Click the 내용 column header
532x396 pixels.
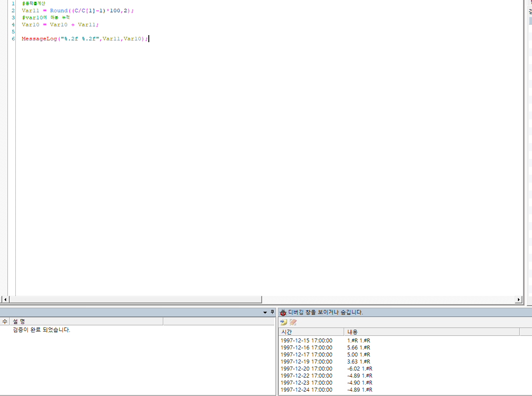pyautogui.click(x=430, y=332)
